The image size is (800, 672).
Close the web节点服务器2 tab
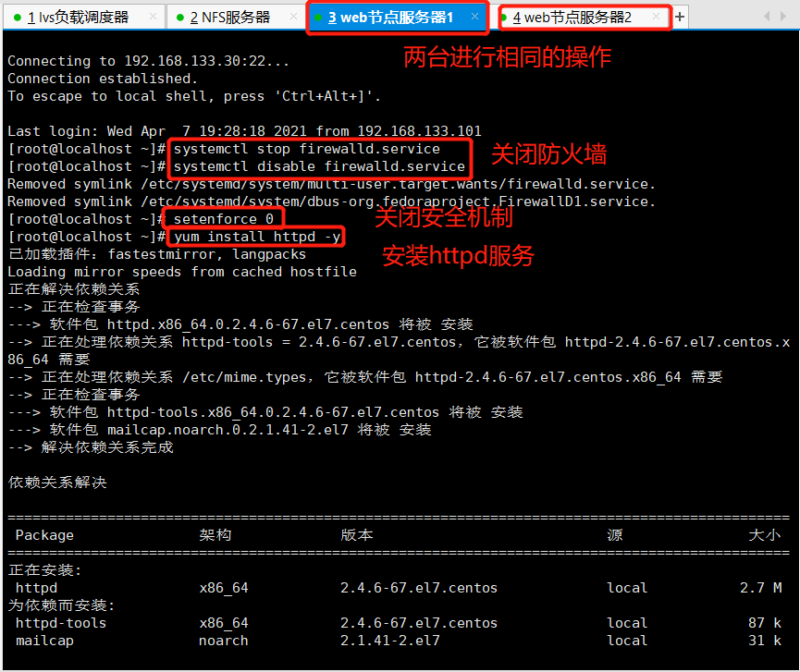pyautogui.click(x=656, y=17)
